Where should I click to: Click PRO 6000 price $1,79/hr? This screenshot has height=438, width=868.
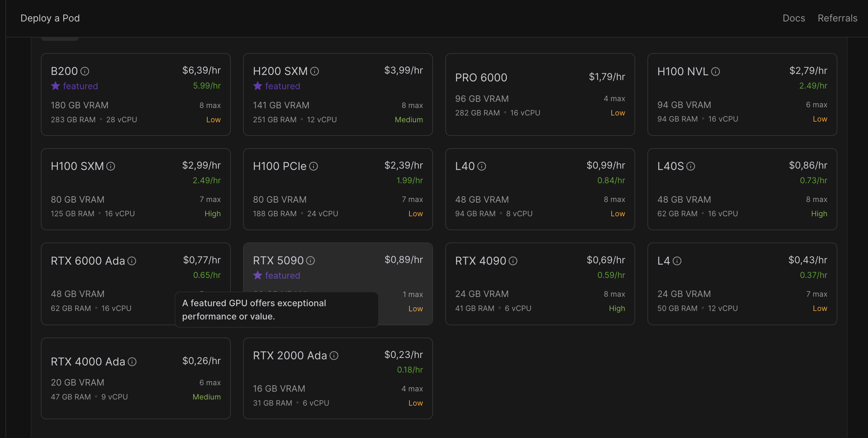[607, 77]
